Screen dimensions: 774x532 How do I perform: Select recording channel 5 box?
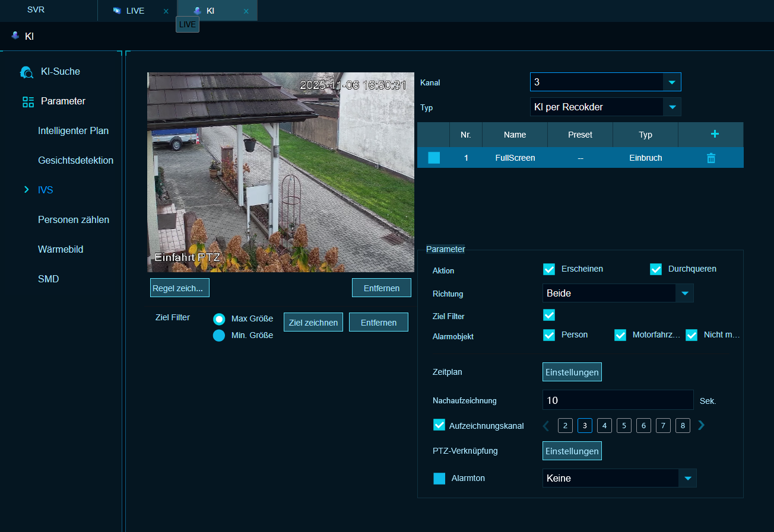(624, 425)
